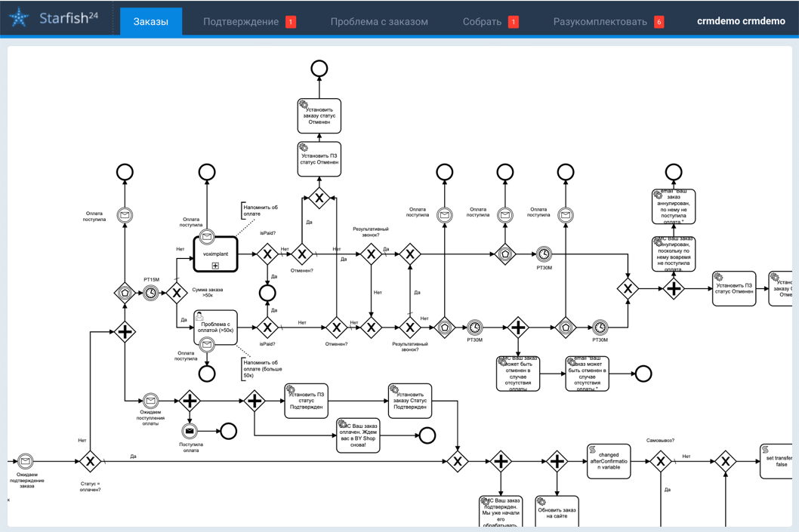Click the changed afterConfirmation variable script task
This screenshot has width=799, height=532.
(x=609, y=461)
